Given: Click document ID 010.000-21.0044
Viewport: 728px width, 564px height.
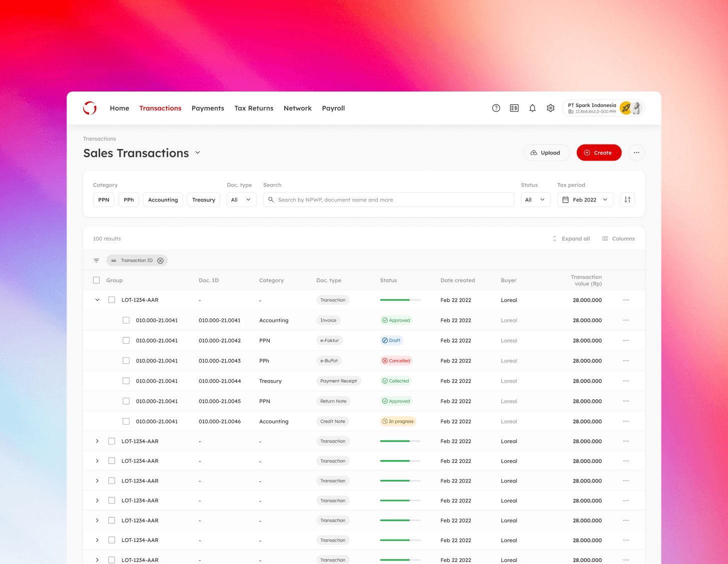Looking at the screenshot, I should click(x=220, y=381).
